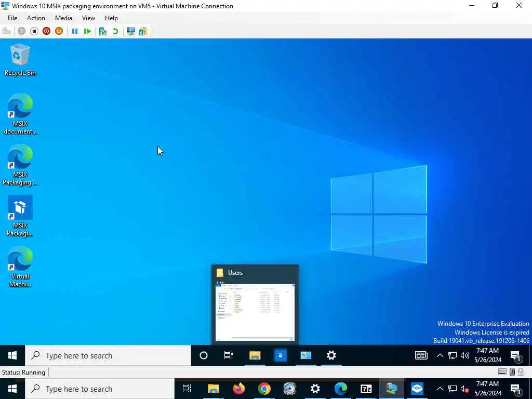Screen dimensions: 532x399
Task: Open the host Windows Start menu
Action: point(12,389)
